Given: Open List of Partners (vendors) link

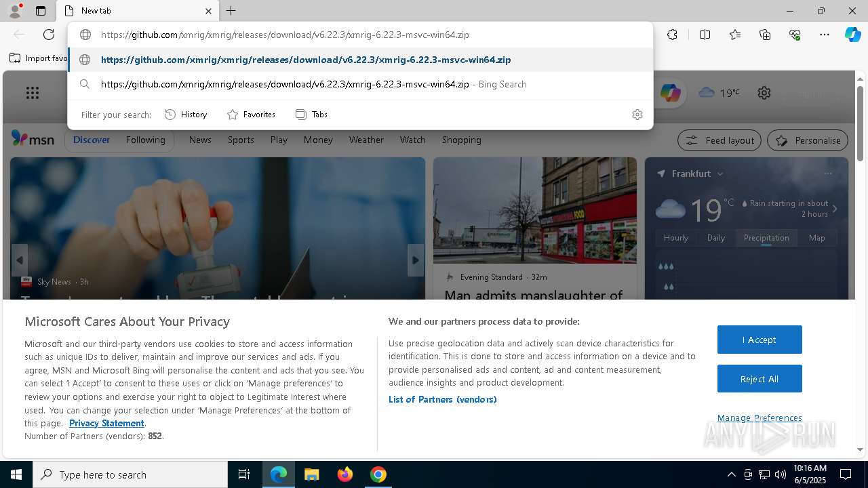Looking at the screenshot, I should pyautogui.click(x=443, y=399).
